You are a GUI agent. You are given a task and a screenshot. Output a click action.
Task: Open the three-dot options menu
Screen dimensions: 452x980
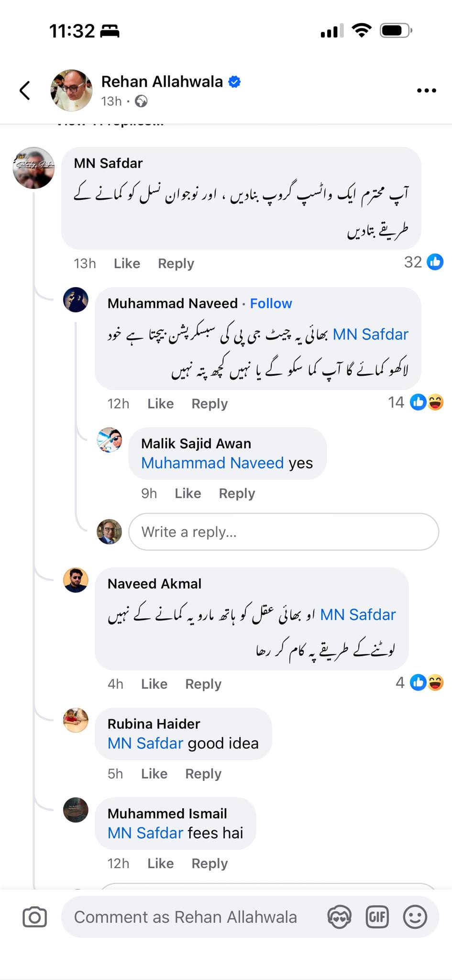point(426,90)
